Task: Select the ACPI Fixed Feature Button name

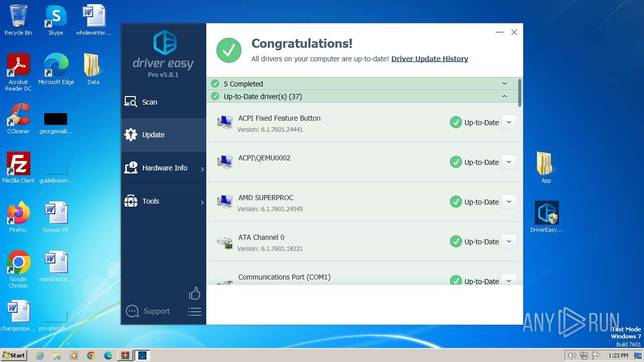Action: [279, 118]
